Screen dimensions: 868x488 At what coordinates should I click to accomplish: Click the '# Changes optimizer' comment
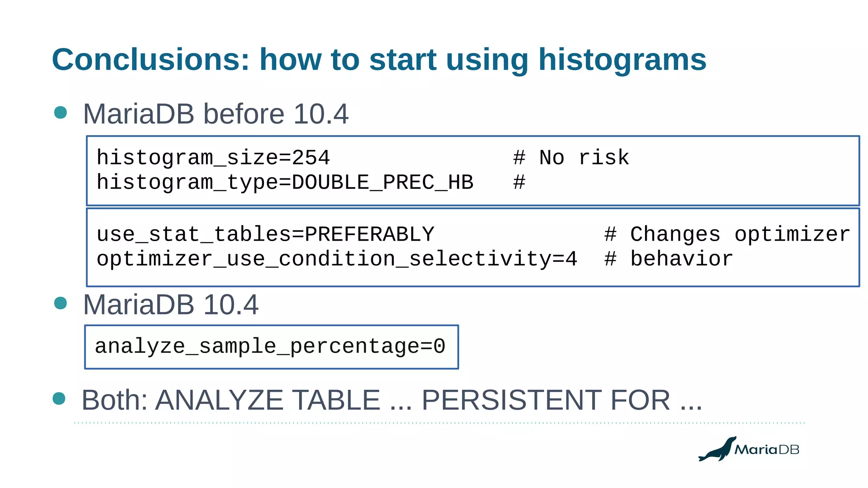pyautogui.click(x=727, y=234)
